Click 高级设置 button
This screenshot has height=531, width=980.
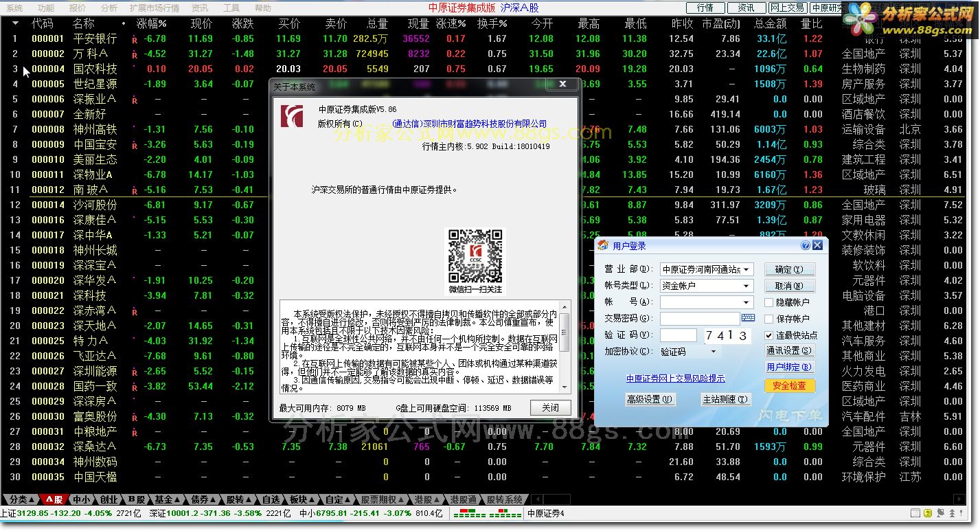click(x=650, y=399)
